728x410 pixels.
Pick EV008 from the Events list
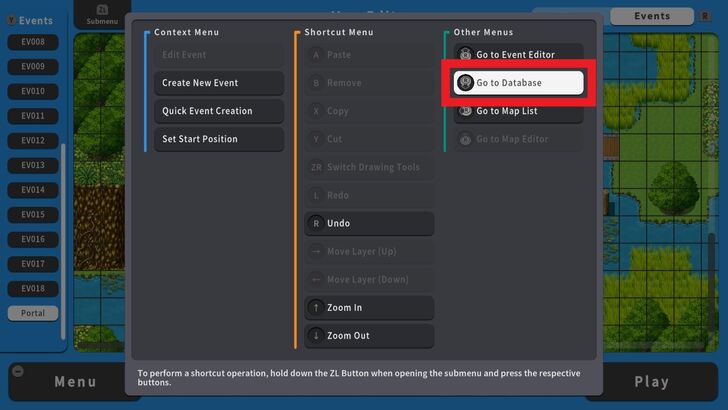pos(33,42)
